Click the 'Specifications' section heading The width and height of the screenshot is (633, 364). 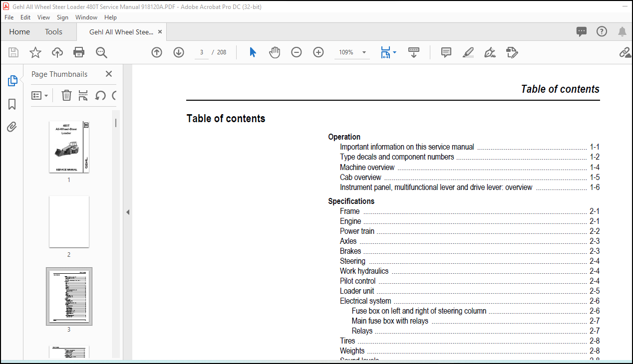pyautogui.click(x=351, y=201)
